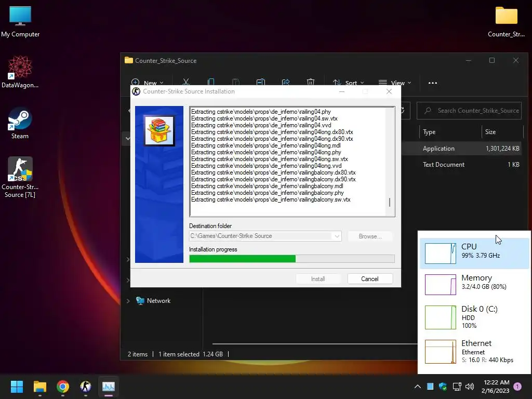Click the network tray icon

457,387
